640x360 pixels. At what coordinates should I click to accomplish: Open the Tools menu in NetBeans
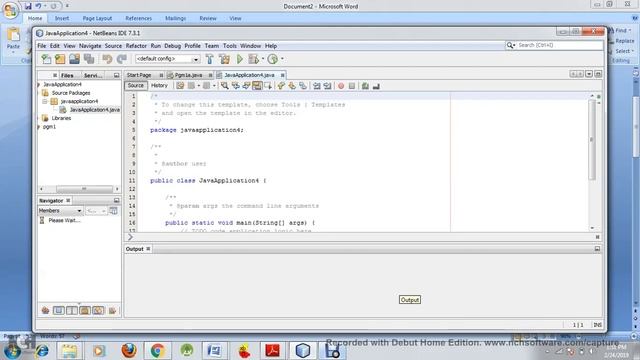click(230, 46)
